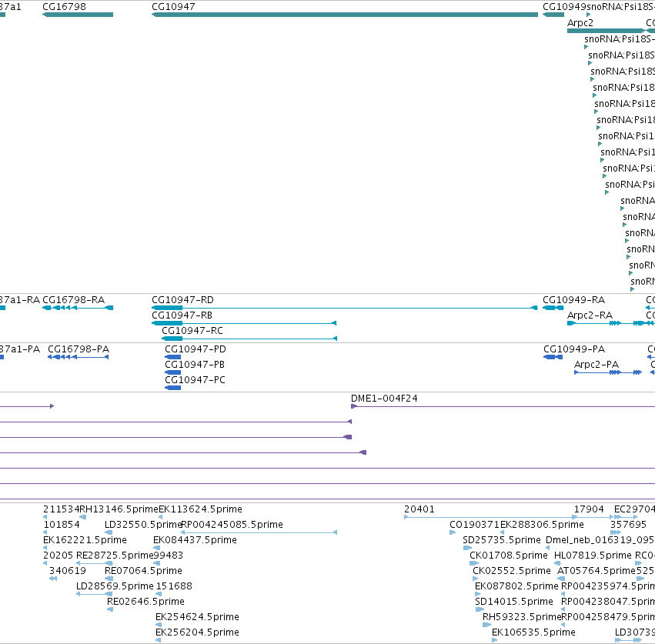Click RP004245085.5prime EST label
655x644 pixels.
pos(232,525)
